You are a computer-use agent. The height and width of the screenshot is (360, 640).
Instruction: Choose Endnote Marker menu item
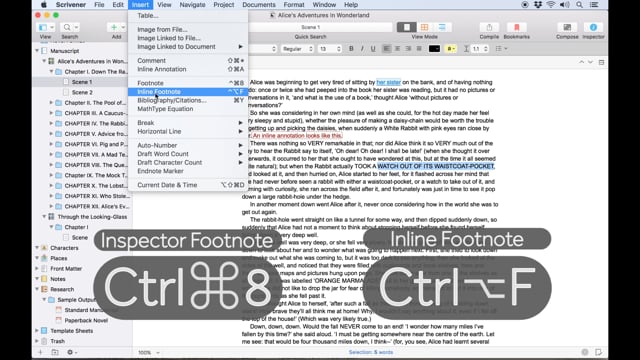tap(188, 171)
